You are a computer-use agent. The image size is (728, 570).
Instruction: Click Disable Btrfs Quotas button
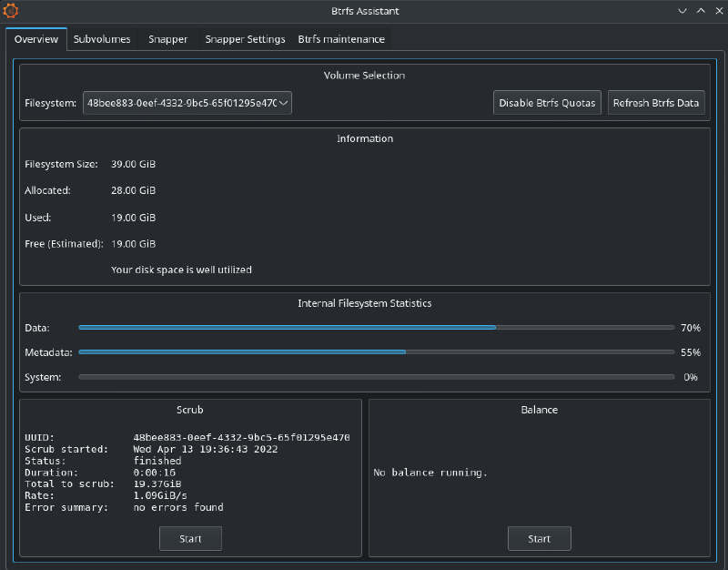click(547, 103)
